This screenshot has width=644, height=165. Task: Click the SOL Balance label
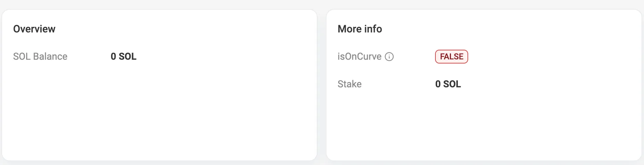click(x=40, y=57)
